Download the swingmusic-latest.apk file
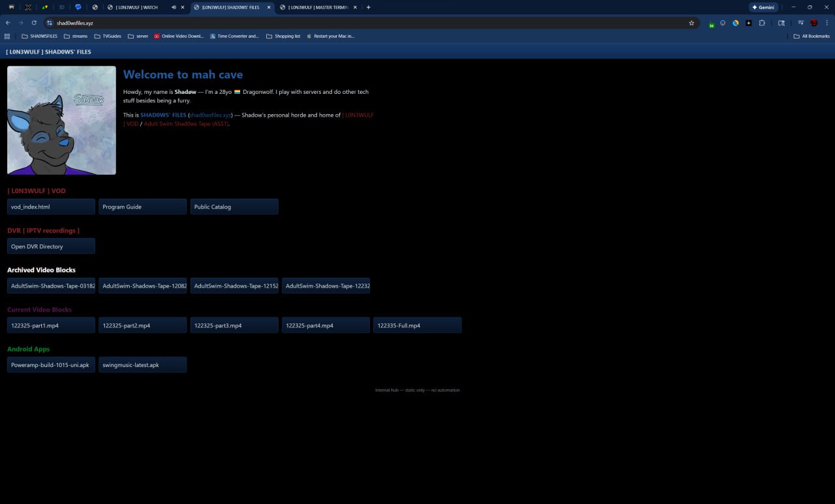Viewport: 835px width, 504px height. coord(142,365)
